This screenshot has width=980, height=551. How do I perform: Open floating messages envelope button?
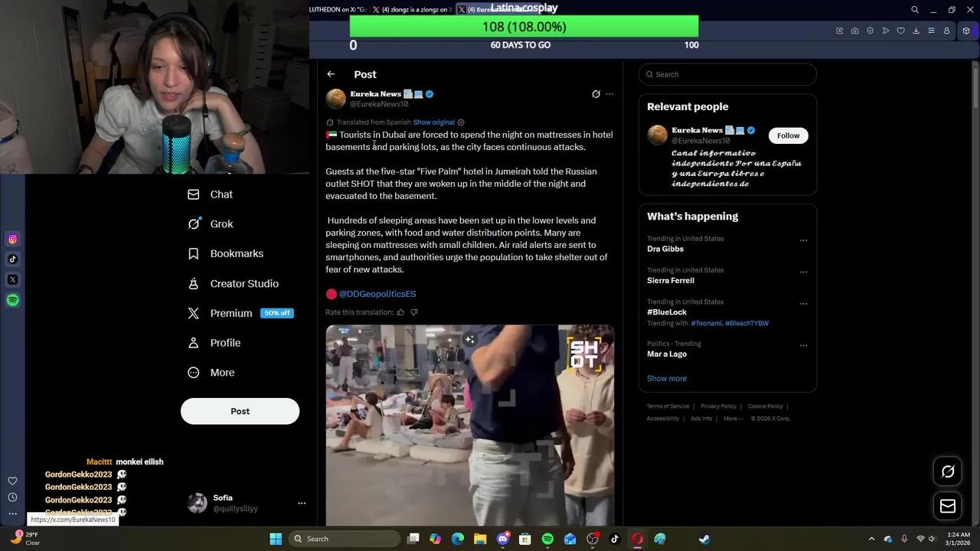coord(948,506)
